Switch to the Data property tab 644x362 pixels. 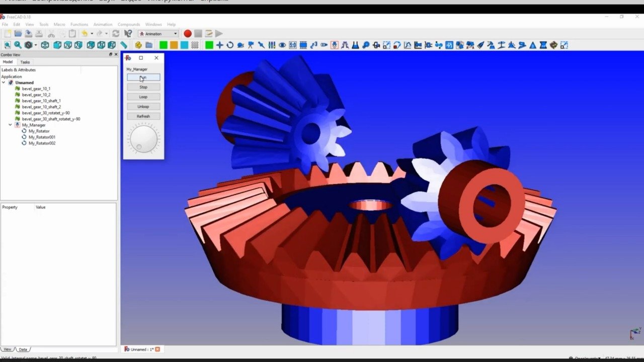click(23, 349)
